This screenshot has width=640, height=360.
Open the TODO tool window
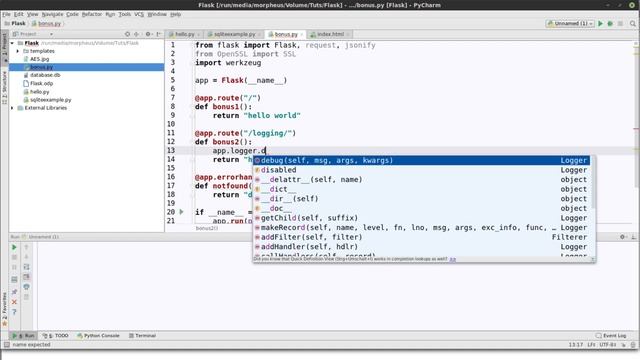[56, 336]
